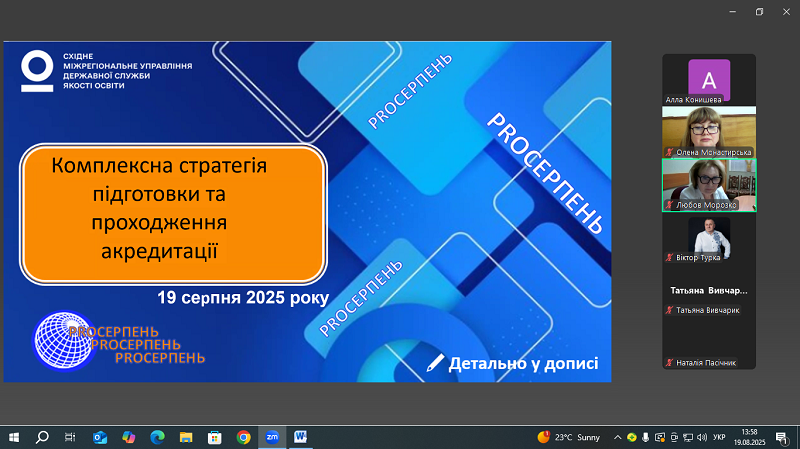The width and height of the screenshot is (800, 449).
Task: Switch to Zoom app on taskbar
Action: point(272,437)
